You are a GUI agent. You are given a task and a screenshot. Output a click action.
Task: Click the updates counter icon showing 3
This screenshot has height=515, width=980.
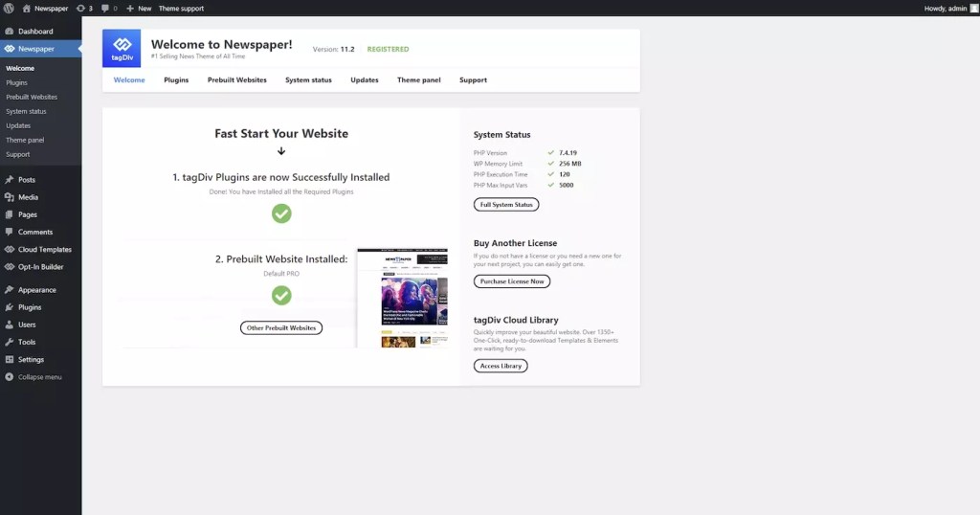coord(84,8)
